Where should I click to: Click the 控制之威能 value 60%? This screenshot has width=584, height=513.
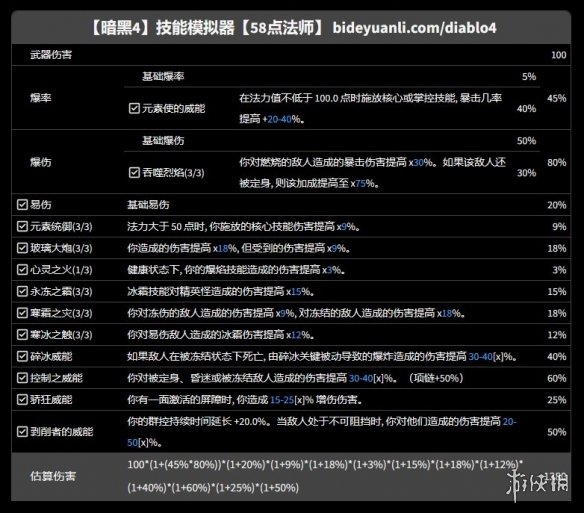(557, 378)
